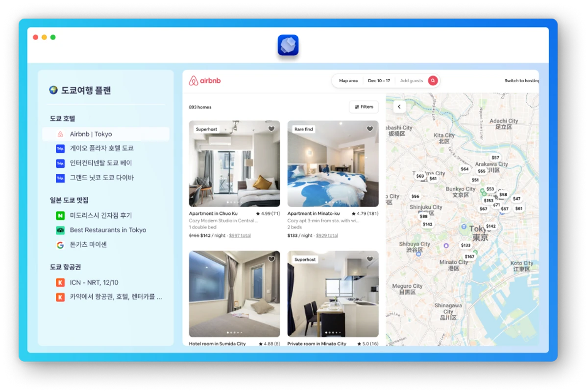The height and width of the screenshot is (392, 588).
Task: Click Trip icon beside 게이오 플라자 호텔 도쿄
Action: (60, 148)
